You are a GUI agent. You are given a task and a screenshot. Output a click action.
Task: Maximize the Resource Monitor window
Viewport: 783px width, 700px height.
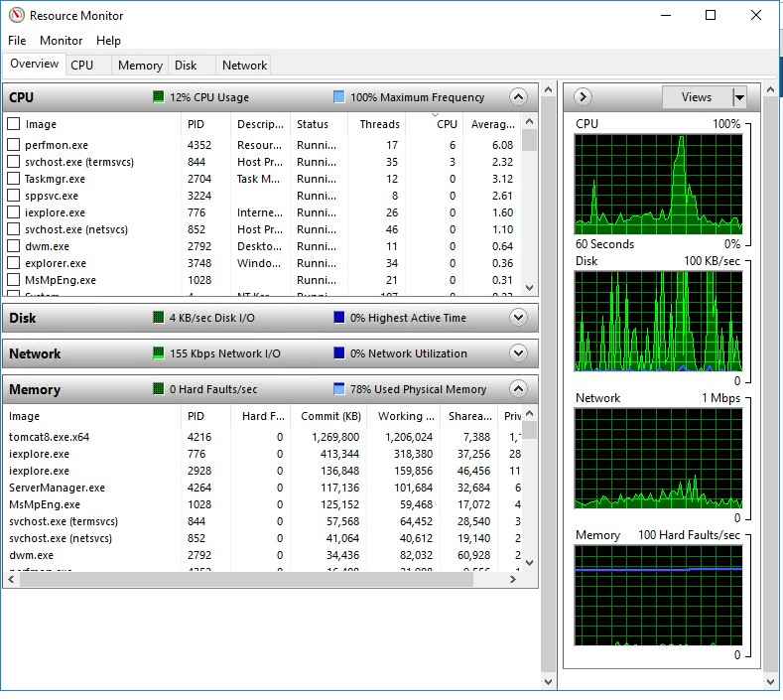point(711,15)
